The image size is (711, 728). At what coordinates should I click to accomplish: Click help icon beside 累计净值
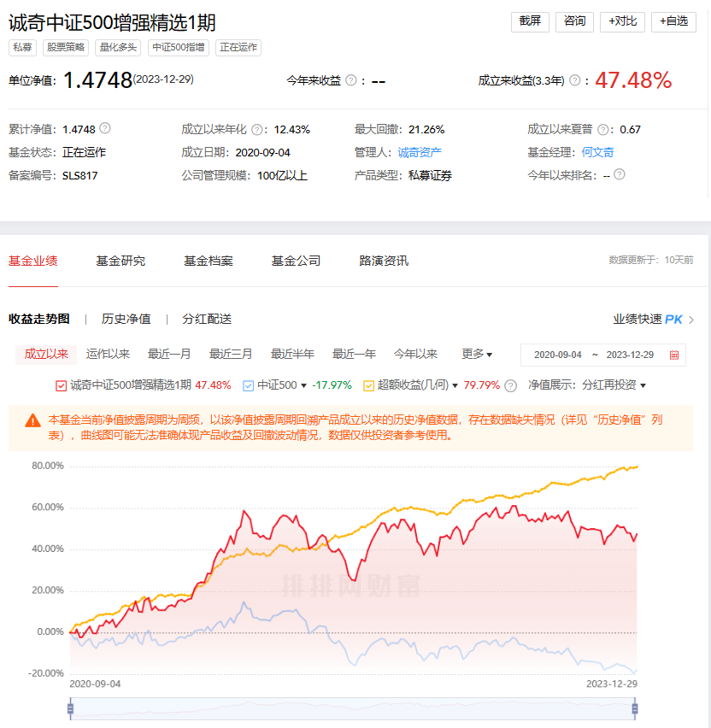tap(105, 128)
